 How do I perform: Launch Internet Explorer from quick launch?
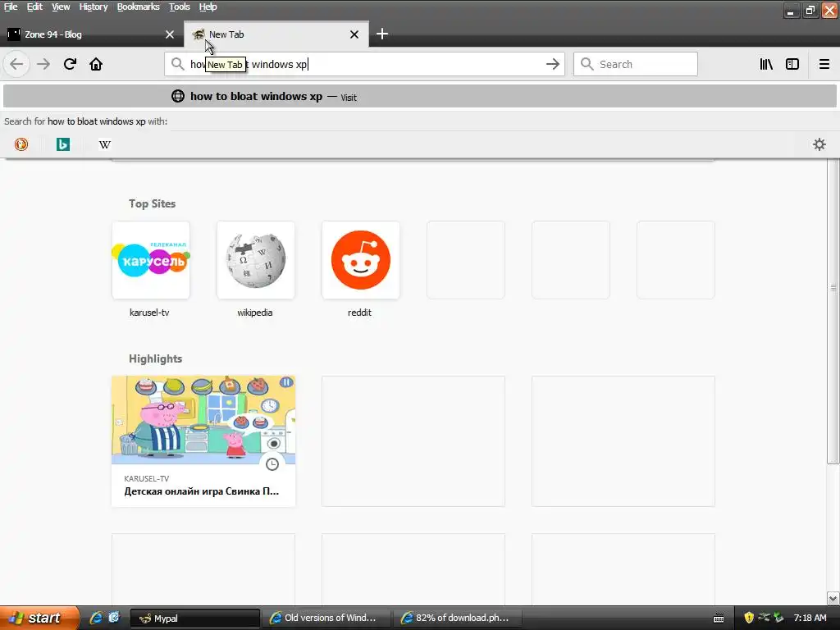point(96,619)
